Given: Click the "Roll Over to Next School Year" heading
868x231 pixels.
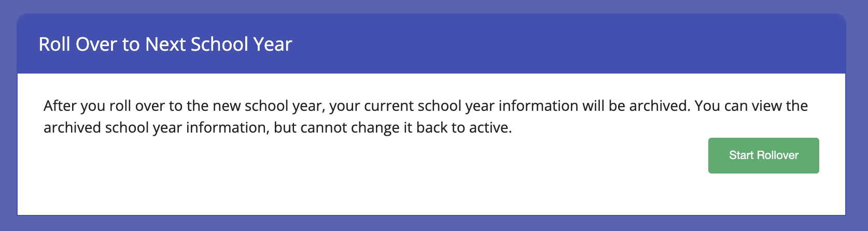Looking at the screenshot, I should tap(165, 45).
